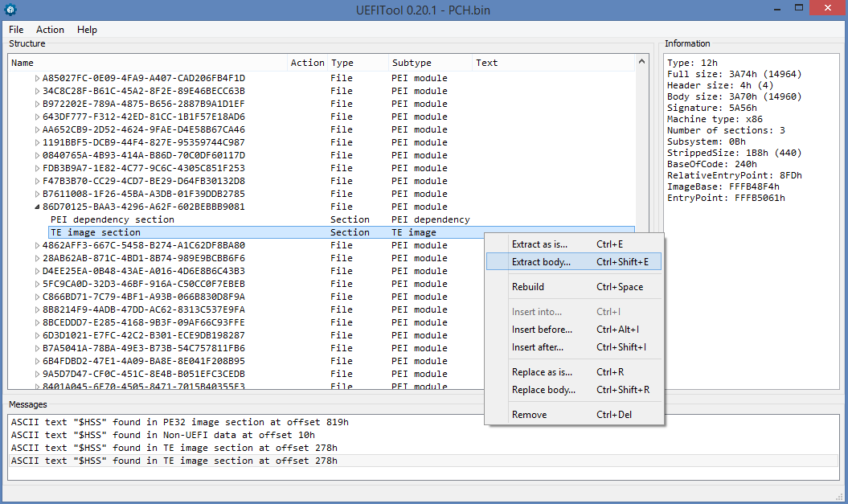Expand the 28AB62AB-871C-4BD1 file node

(x=37, y=259)
